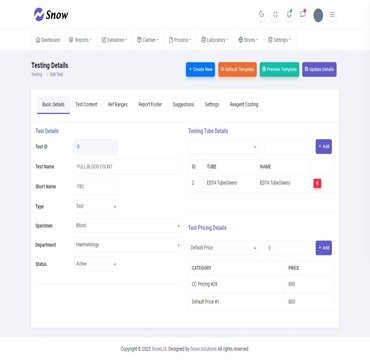Screen dimensions: 370x360
Task: Click the Test Name input field
Action: [x=127, y=167]
